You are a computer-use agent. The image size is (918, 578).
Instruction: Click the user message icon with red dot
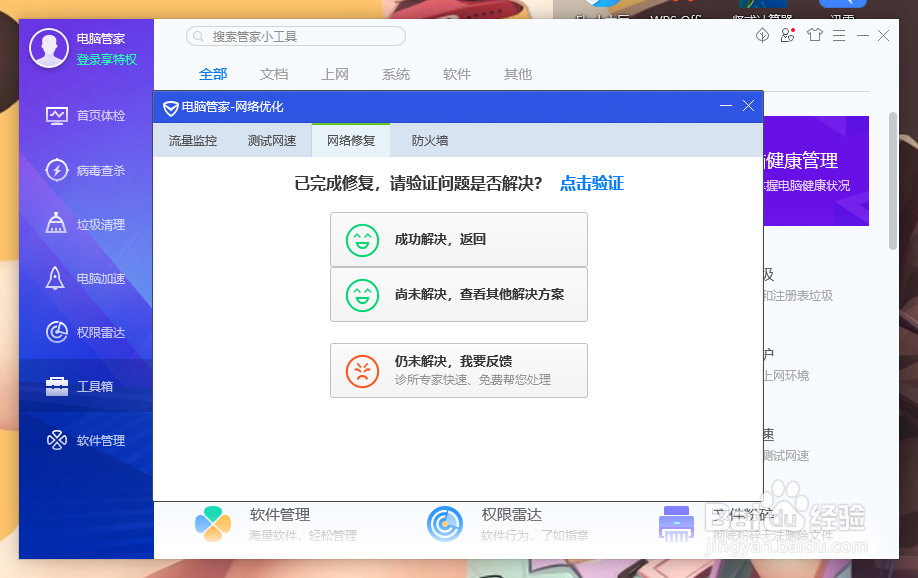pos(788,36)
